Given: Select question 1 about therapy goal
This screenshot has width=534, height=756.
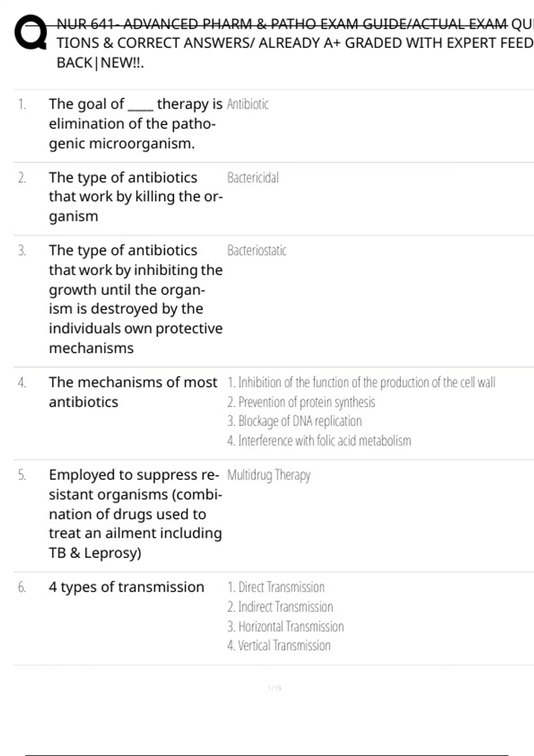Looking at the screenshot, I should click(x=135, y=123).
